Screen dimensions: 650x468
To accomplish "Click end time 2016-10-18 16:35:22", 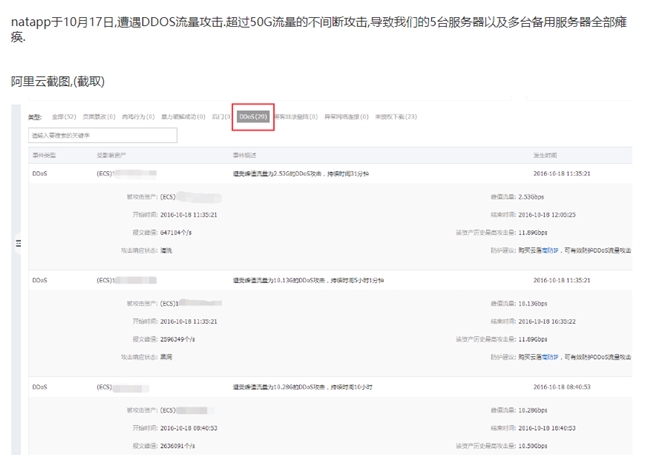I will coord(547,322).
